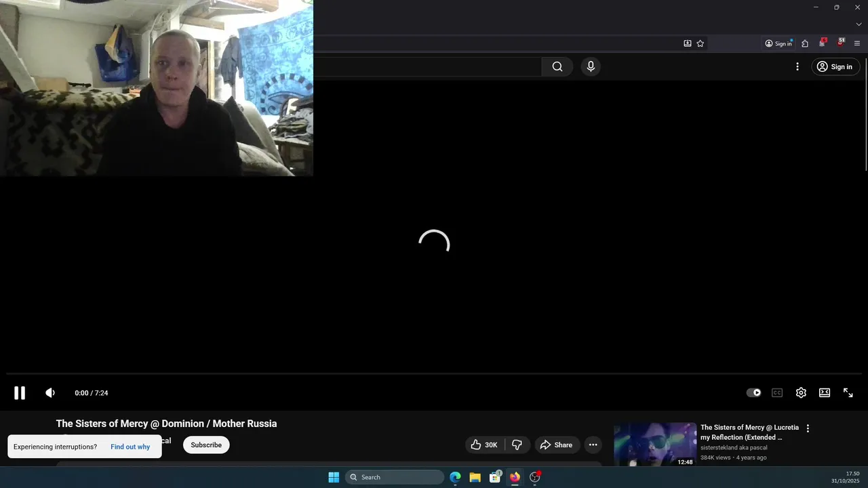
Task: Open the Firefox hamburger menu
Action: [857, 43]
